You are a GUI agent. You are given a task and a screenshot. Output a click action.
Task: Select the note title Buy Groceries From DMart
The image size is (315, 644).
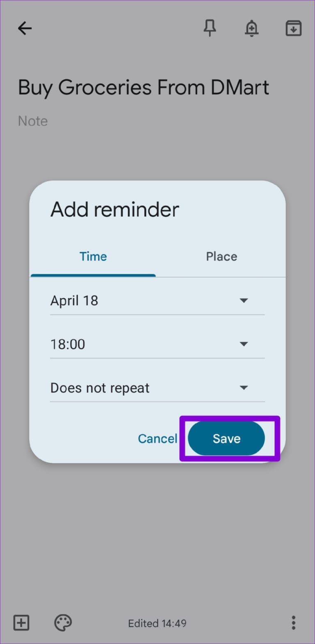(x=143, y=87)
